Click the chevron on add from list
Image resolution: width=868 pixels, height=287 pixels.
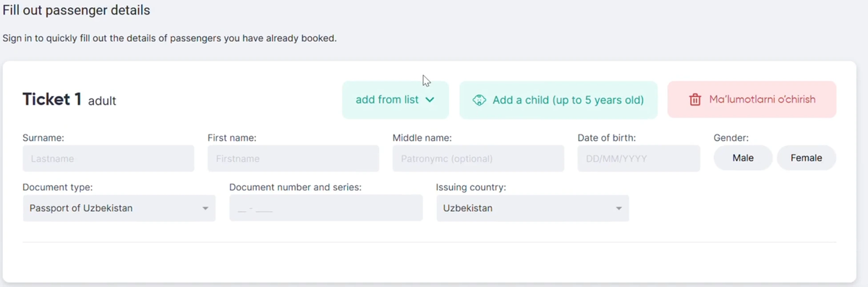tap(430, 100)
